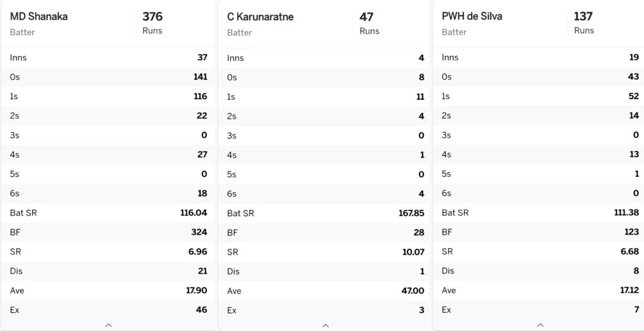Viewport: 644px width, 331px height.
Task: Collapse the MD Shanaka stats card
Action: pos(108,325)
